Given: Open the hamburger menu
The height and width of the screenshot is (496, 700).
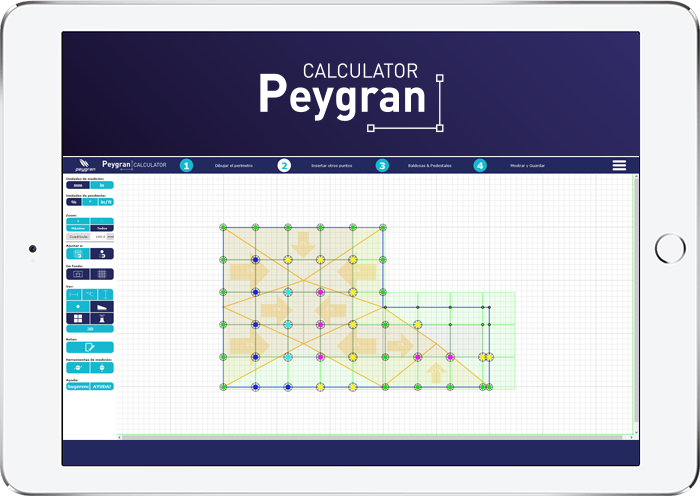Looking at the screenshot, I should pos(619,165).
